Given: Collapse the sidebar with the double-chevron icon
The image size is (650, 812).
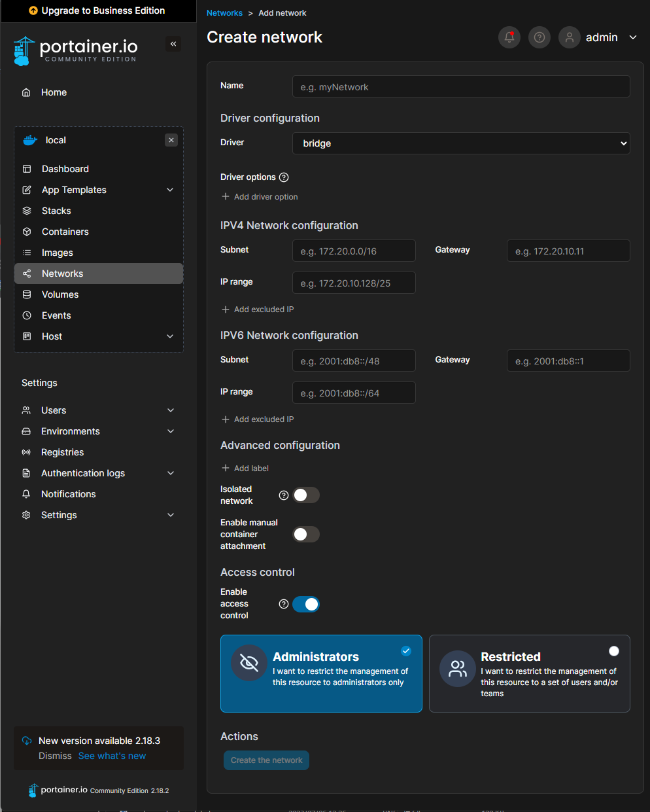Looking at the screenshot, I should (173, 44).
